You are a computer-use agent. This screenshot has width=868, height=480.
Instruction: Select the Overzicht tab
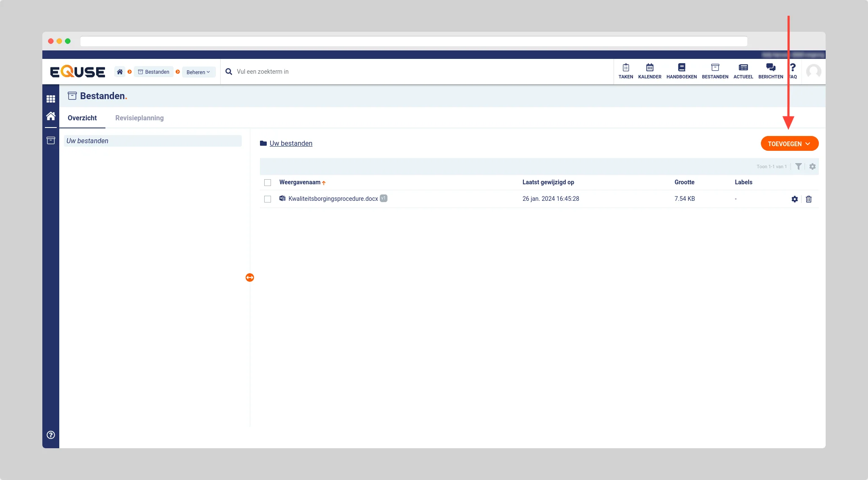(x=82, y=118)
